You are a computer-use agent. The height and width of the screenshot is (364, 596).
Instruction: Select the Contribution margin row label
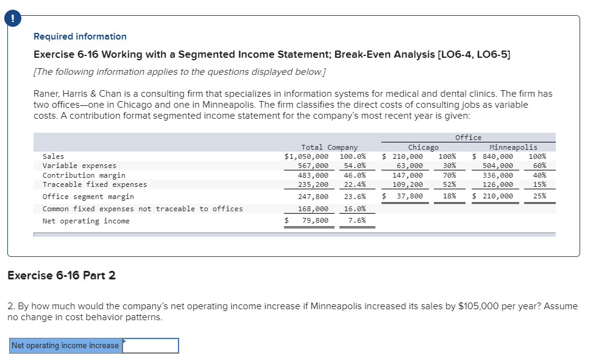click(x=76, y=175)
